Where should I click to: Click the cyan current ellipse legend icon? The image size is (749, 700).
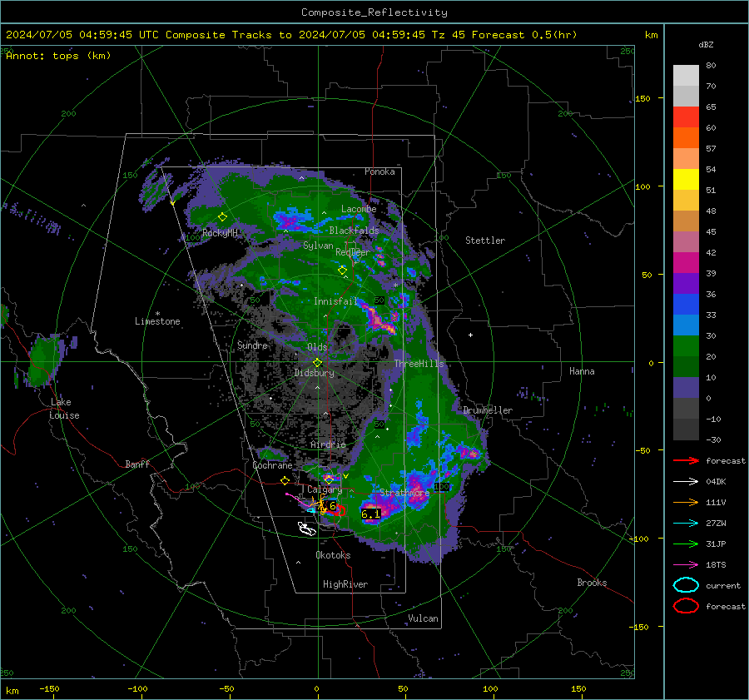686,585
